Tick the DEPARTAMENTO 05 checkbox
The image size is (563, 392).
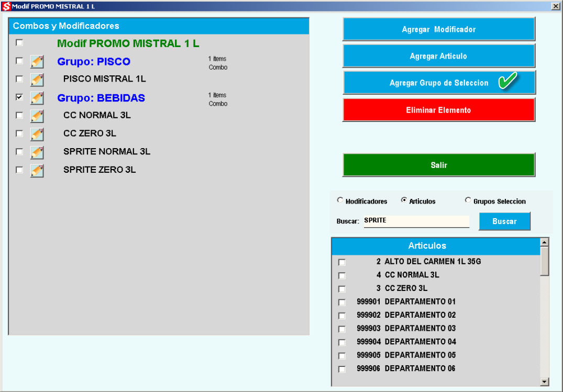[x=342, y=356]
